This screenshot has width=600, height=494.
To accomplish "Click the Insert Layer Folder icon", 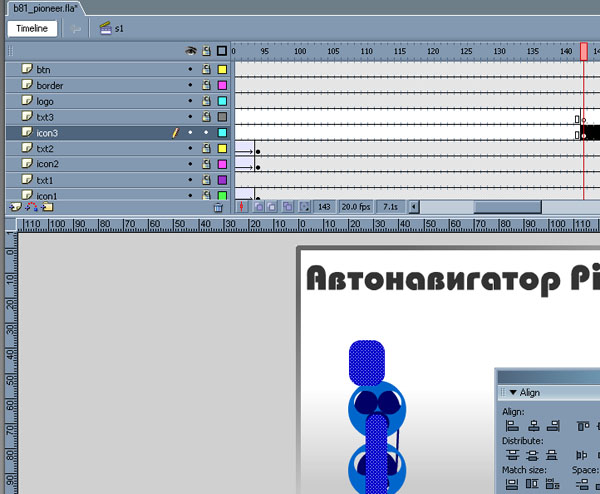I will click(47, 207).
